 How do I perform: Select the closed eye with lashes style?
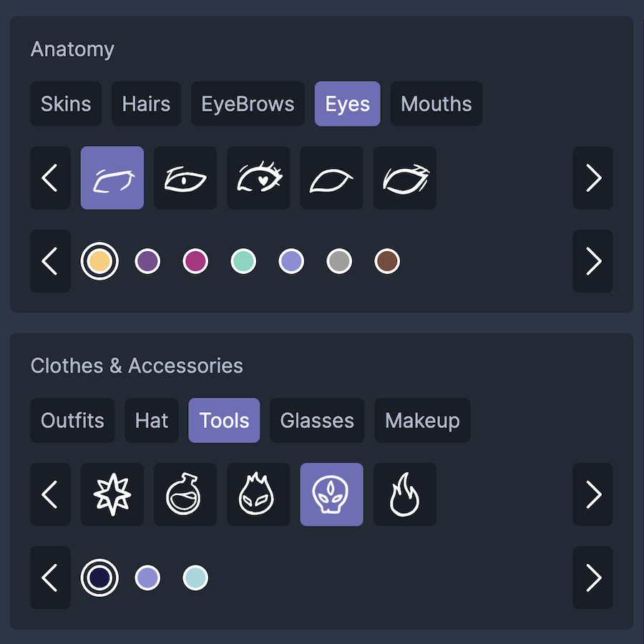coord(405,178)
